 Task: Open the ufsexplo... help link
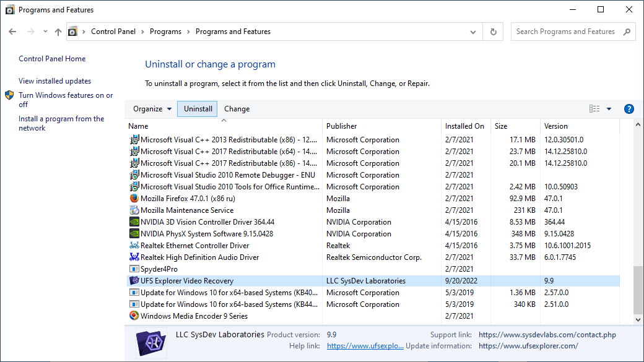pyautogui.click(x=365, y=346)
